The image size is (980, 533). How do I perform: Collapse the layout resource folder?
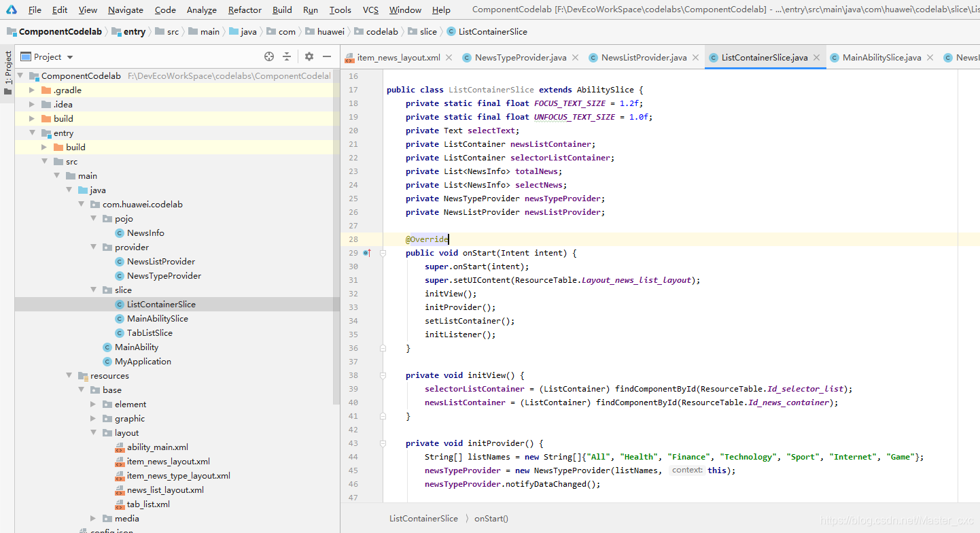[x=93, y=433]
